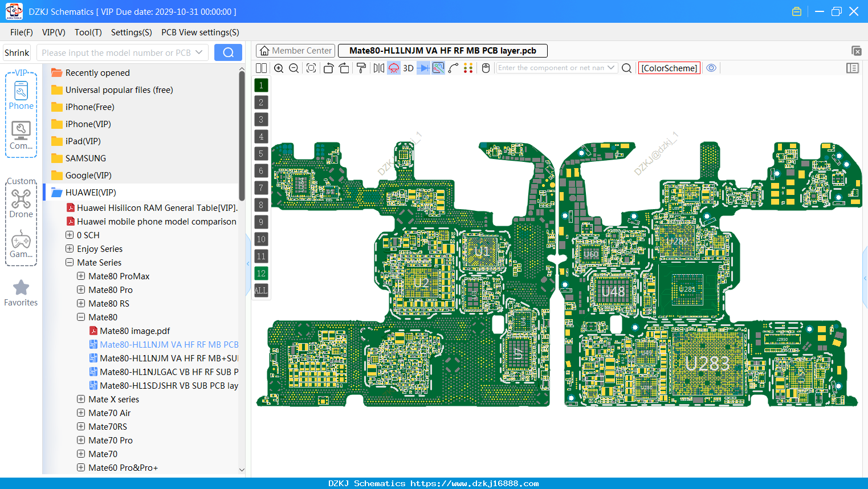Image resolution: width=868 pixels, height=489 pixels.
Task: Select the trace route tool
Action: click(454, 68)
